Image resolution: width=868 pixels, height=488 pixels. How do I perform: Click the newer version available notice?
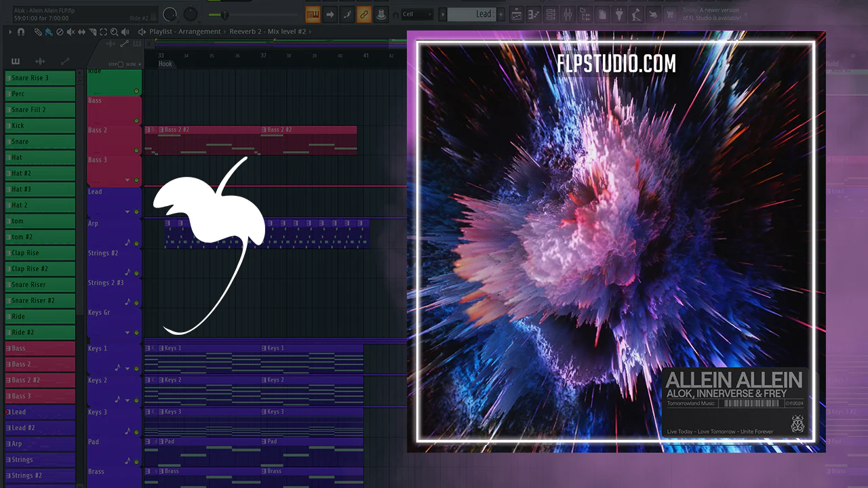point(712,14)
